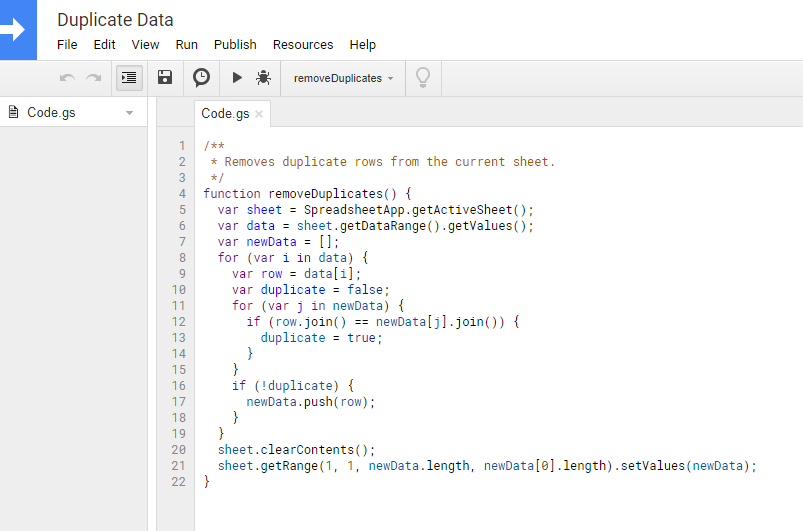Click 'if (row.join() == newData[j].join())' line
This screenshot has width=803, height=531.
383,322
